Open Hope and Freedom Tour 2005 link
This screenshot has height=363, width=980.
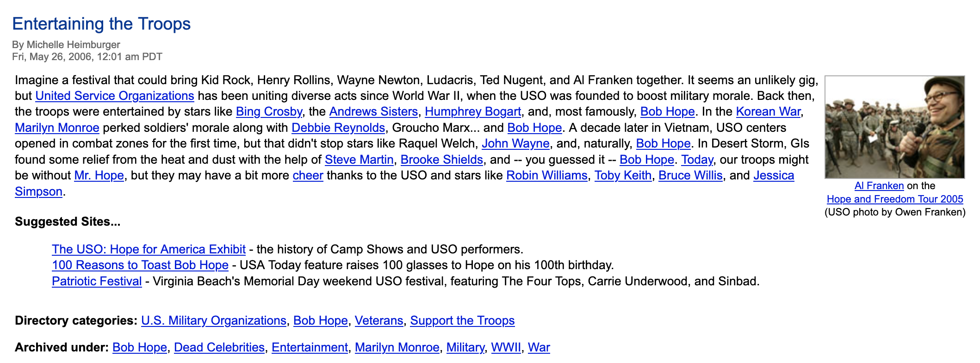895,199
